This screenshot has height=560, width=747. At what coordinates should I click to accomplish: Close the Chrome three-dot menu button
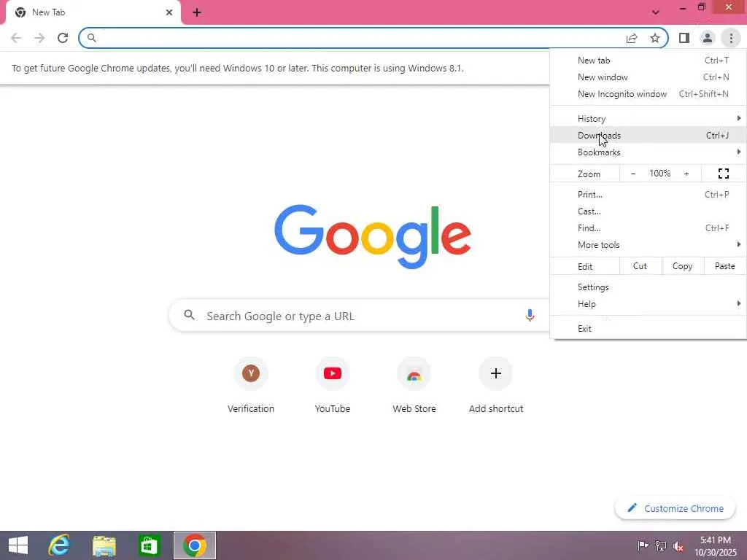tap(731, 38)
